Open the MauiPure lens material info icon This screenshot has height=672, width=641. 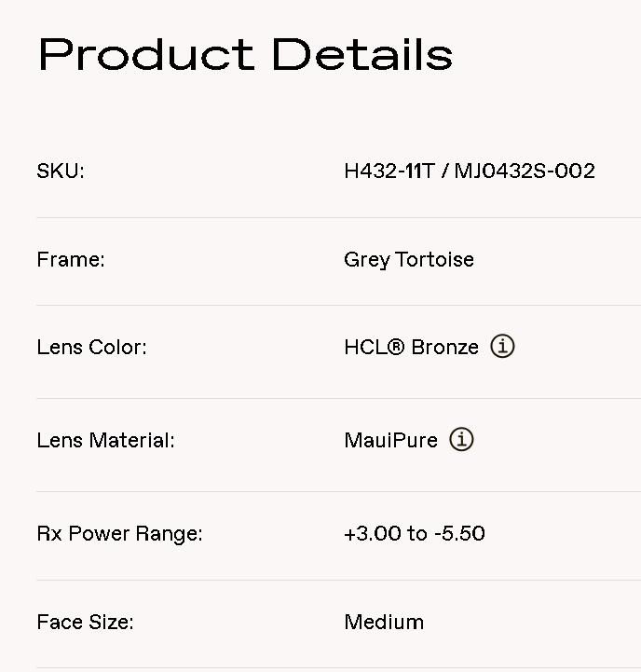pyautogui.click(x=461, y=440)
